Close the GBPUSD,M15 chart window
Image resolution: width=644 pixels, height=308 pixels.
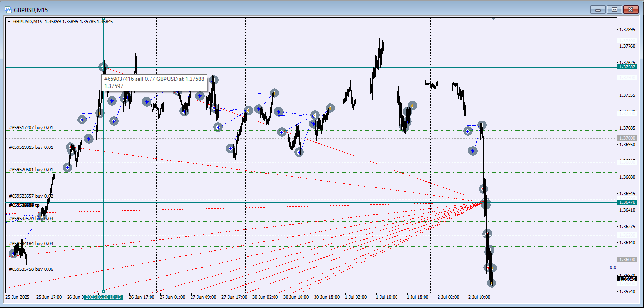pos(630,9)
